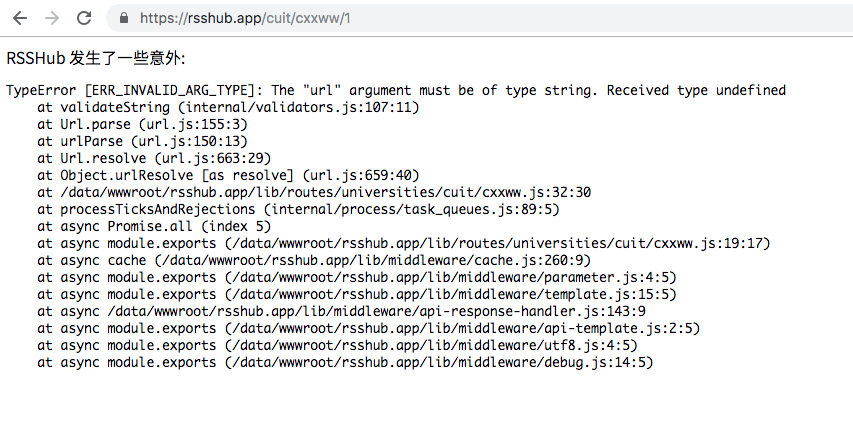Select the processTicksAndRejections trace line
The height and width of the screenshot is (429, 853).
(x=298, y=209)
